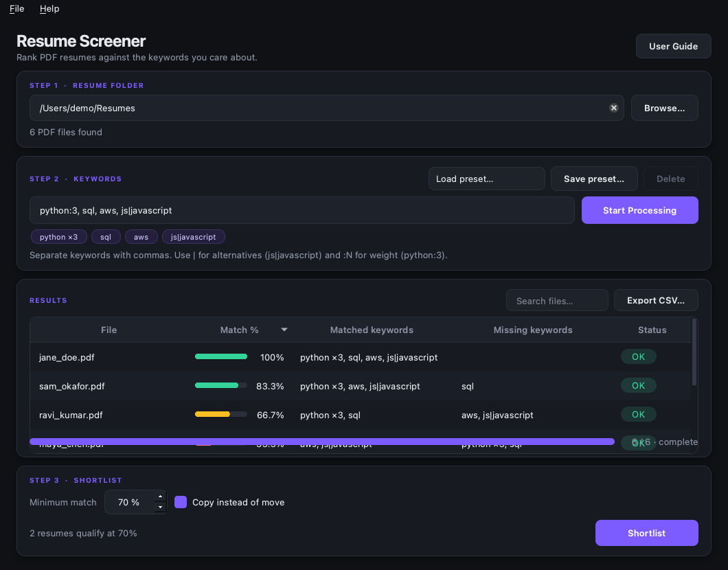Click missing keywords aws, js|javascript cell
The image size is (728, 570).
click(x=497, y=415)
